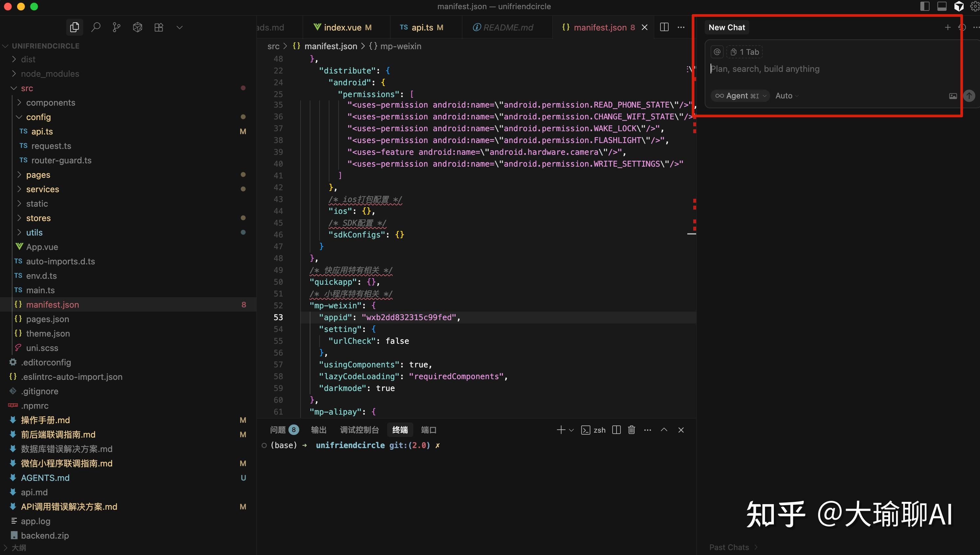Toggle the bottom panel layout icon
980x555 pixels.
[942, 7]
